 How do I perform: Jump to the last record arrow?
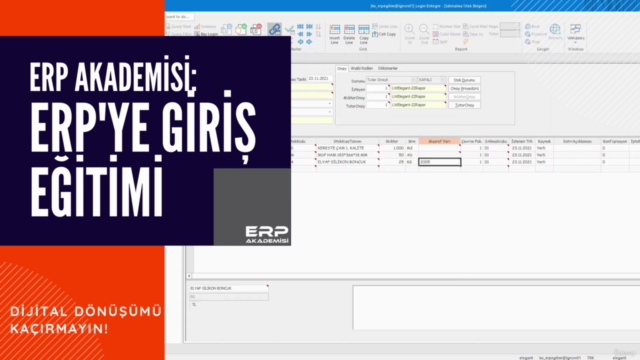point(309,27)
